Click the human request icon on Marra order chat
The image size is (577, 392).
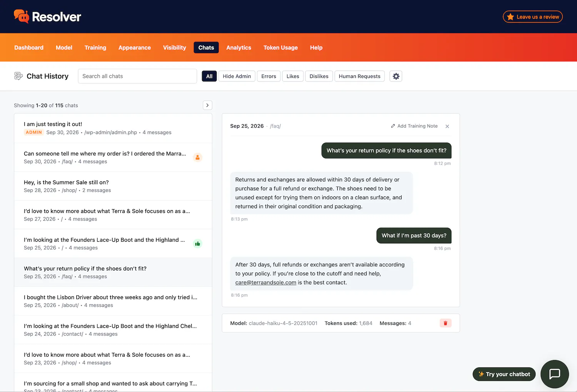click(x=197, y=157)
